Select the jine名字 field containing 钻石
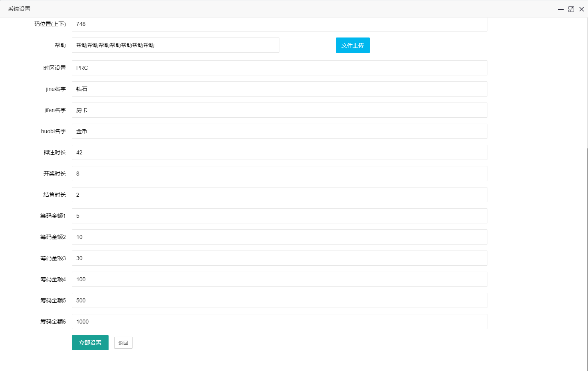The image size is (588, 371). click(x=279, y=89)
